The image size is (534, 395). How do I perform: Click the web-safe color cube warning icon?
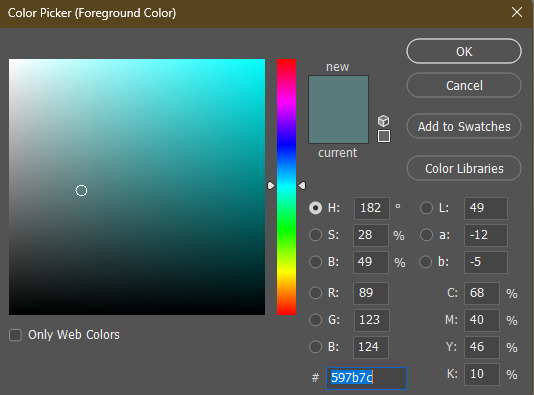coord(383,121)
